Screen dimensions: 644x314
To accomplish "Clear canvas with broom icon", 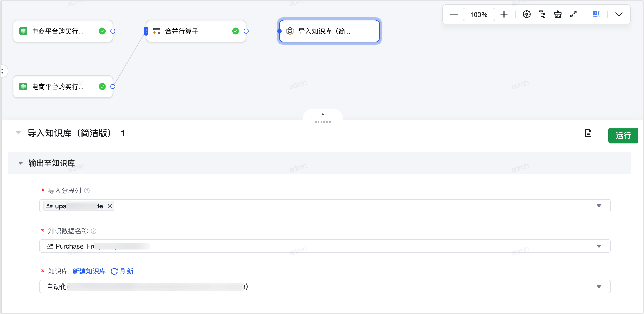I will tap(558, 14).
